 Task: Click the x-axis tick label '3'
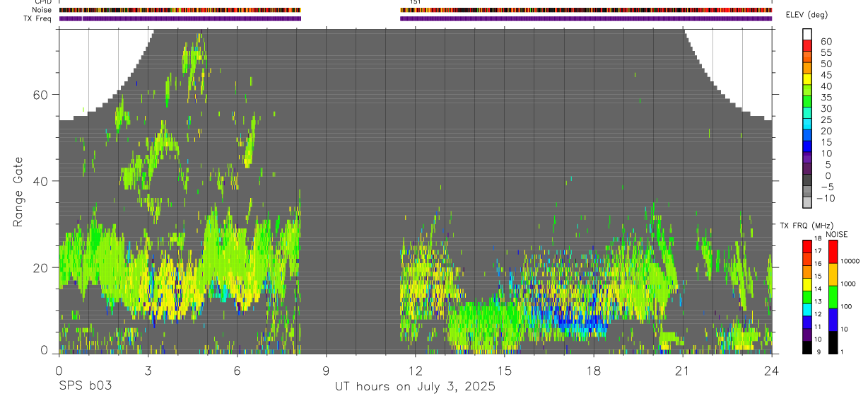pyautogui.click(x=148, y=371)
